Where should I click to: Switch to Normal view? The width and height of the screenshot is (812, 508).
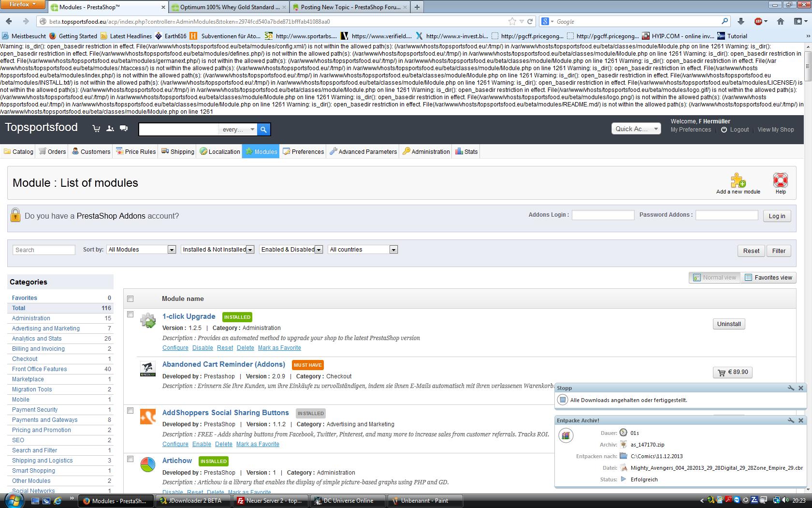click(714, 277)
